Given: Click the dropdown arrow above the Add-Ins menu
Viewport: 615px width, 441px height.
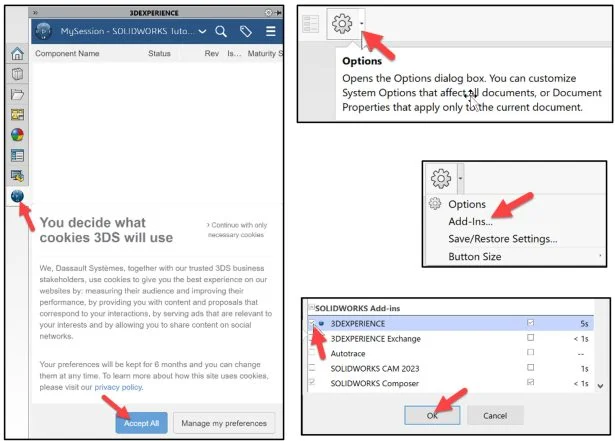Looking at the screenshot, I should (x=460, y=179).
